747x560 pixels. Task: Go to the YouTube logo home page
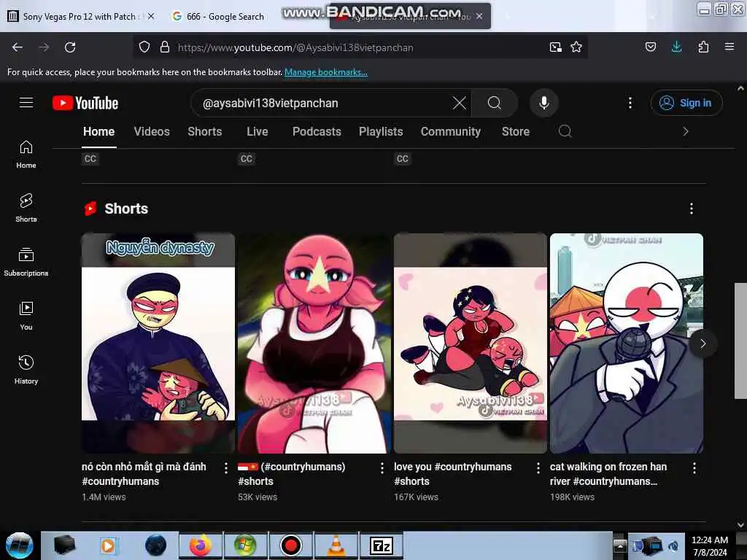point(85,103)
